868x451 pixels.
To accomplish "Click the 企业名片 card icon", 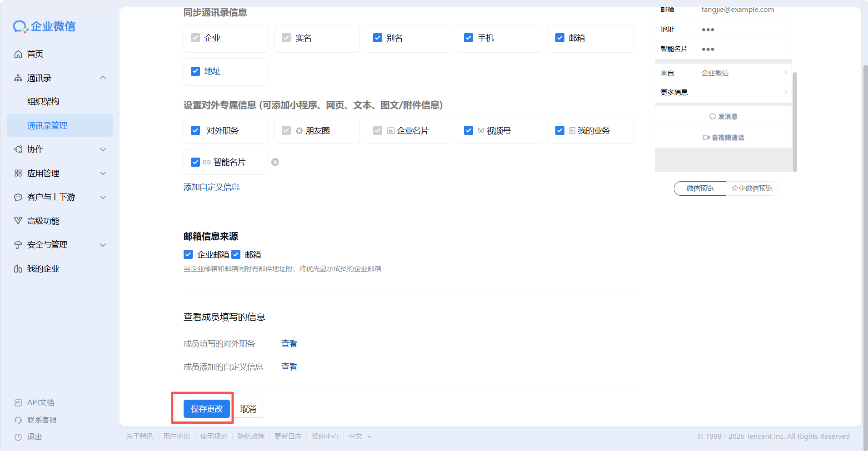I will [390, 131].
